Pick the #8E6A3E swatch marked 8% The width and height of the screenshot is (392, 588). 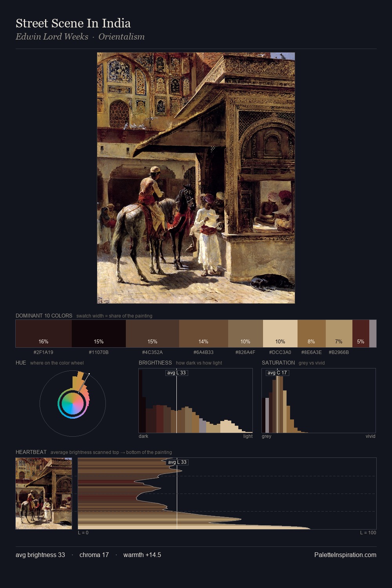[x=312, y=334]
